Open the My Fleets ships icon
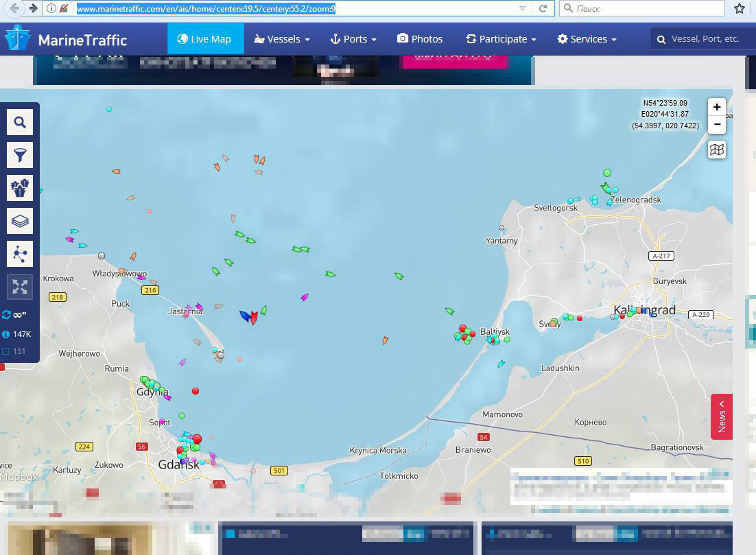Image resolution: width=756 pixels, height=555 pixels. point(20,187)
